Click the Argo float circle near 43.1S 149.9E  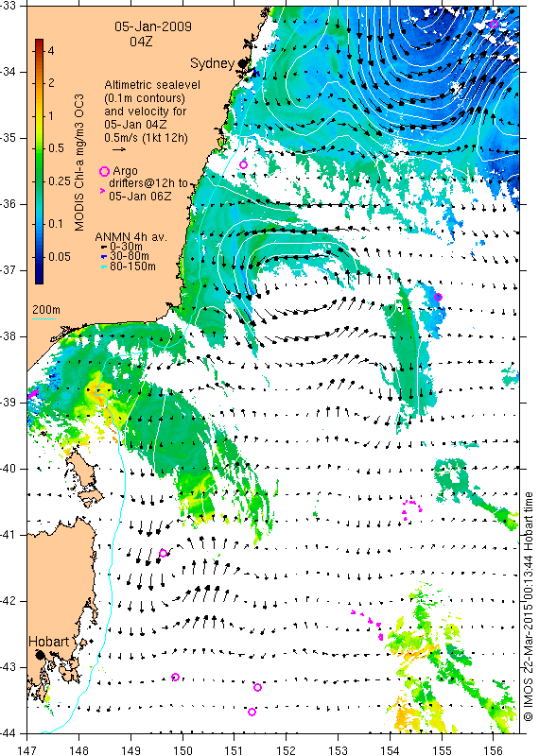tap(176, 677)
